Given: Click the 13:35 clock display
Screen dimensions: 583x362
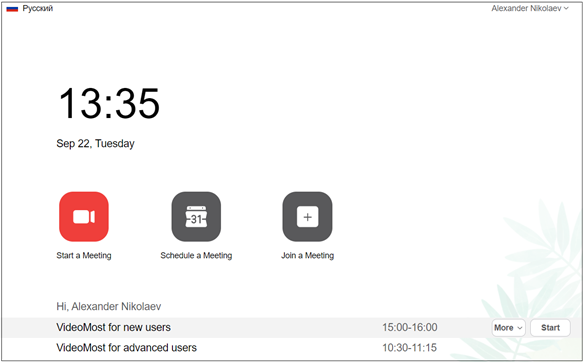Looking at the screenshot, I should [x=109, y=103].
